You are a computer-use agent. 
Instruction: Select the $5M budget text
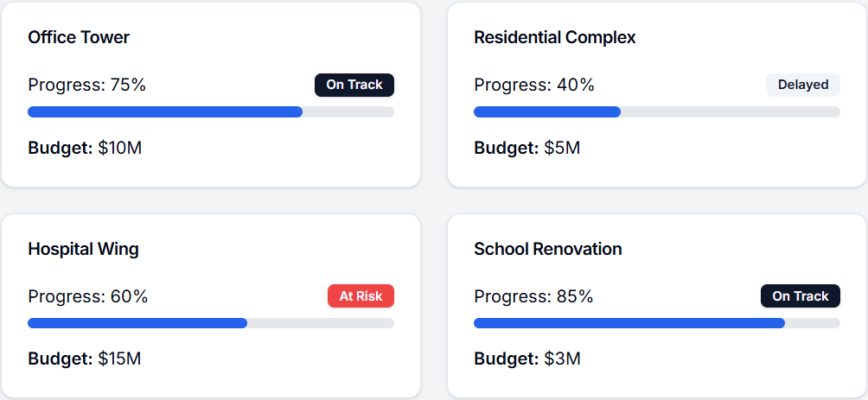click(527, 148)
